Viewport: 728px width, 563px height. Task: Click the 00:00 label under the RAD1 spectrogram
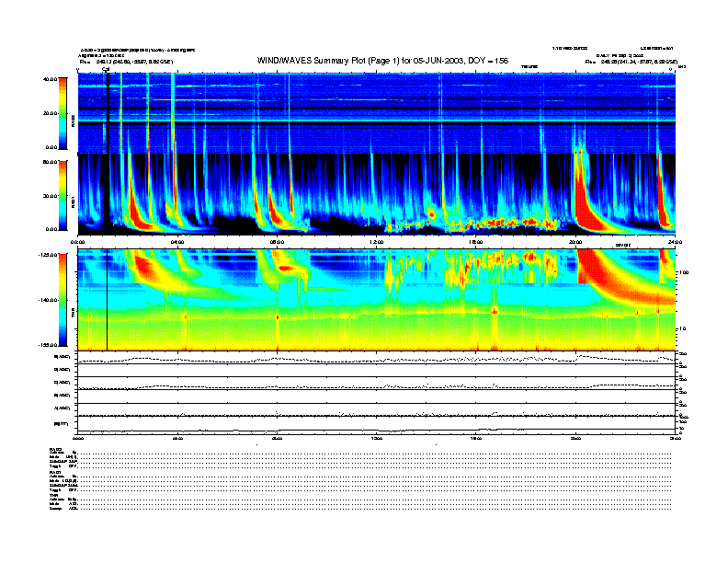[x=78, y=242]
